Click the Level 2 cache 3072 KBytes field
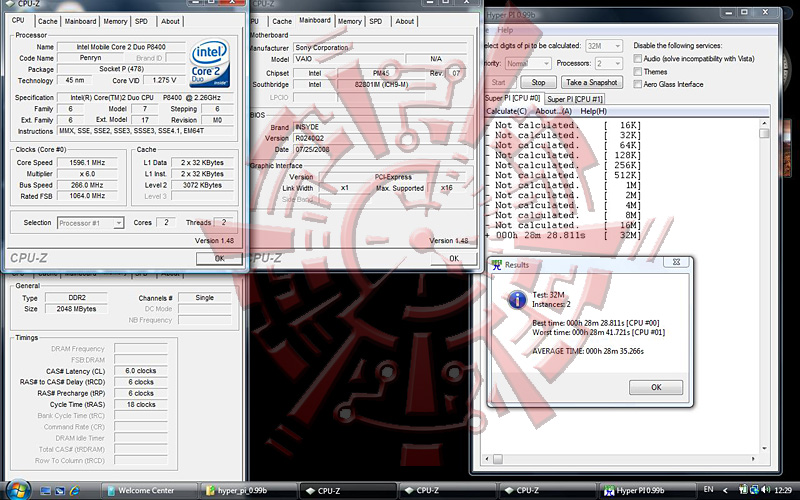The height and width of the screenshot is (500, 800). (202, 185)
